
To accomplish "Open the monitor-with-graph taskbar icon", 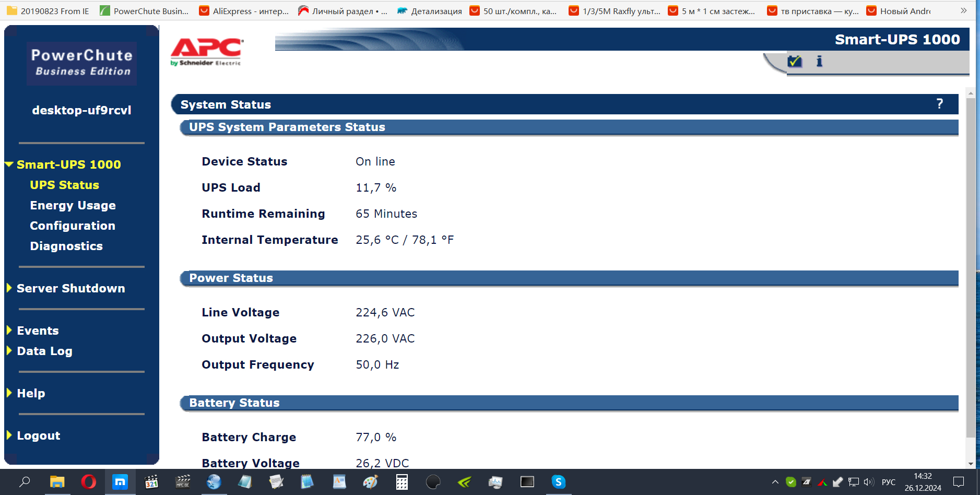I will [495, 482].
